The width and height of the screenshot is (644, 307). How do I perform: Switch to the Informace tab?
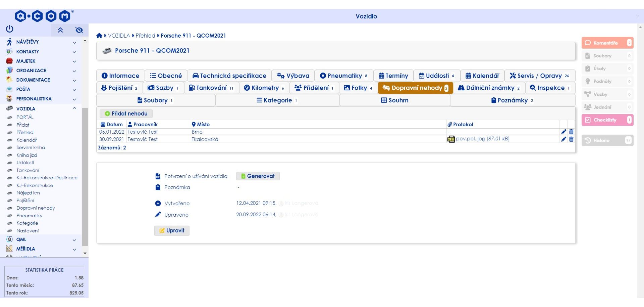pyautogui.click(x=120, y=76)
